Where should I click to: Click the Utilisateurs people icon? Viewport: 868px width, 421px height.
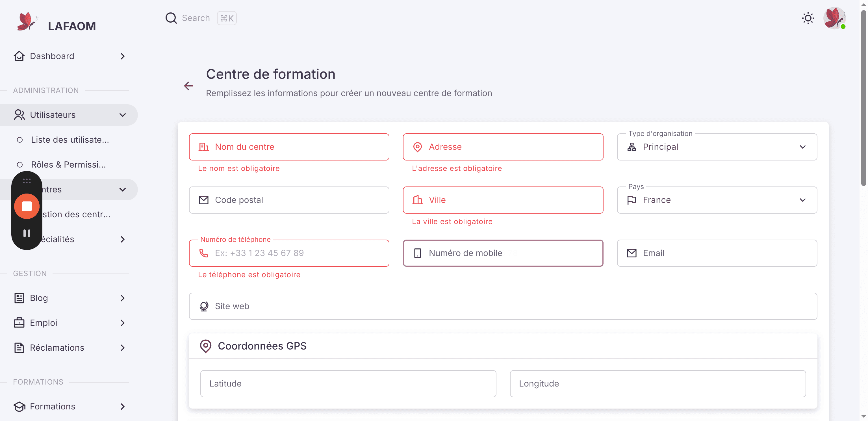19,115
